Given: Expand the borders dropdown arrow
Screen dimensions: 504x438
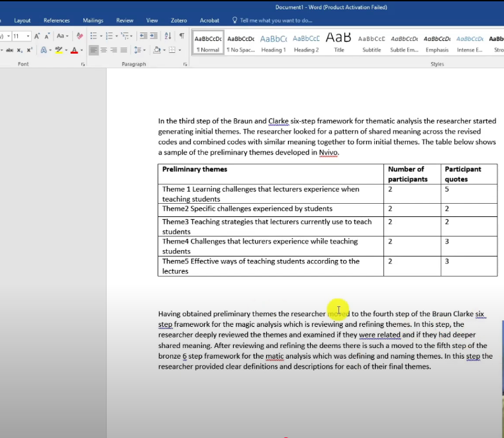Looking at the screenshot, I should click(x=179, y=50).
